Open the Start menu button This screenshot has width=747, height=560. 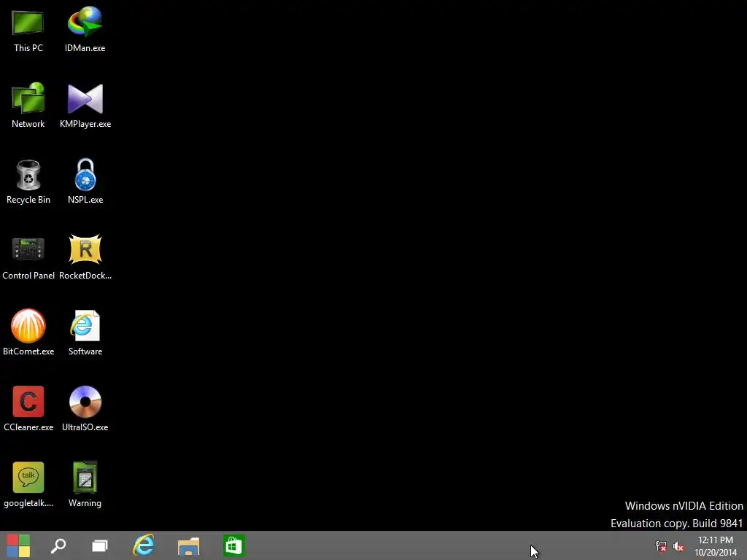click(18, 545)
